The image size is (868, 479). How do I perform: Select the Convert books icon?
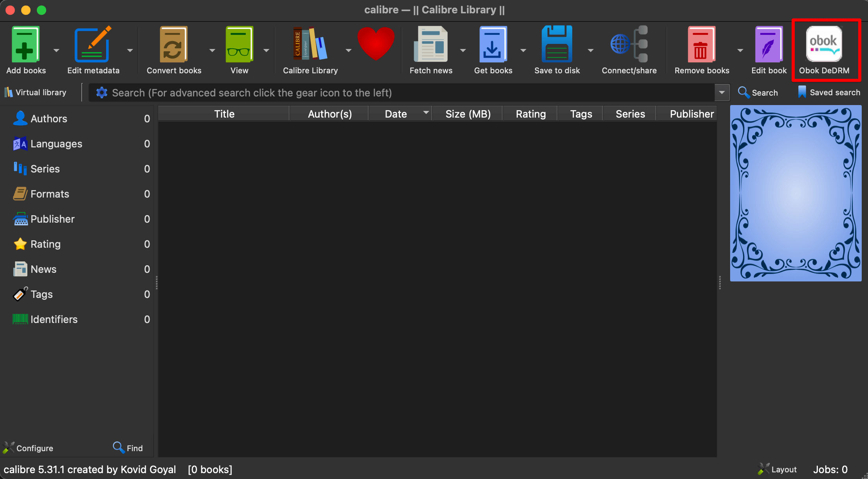(173, 44)
